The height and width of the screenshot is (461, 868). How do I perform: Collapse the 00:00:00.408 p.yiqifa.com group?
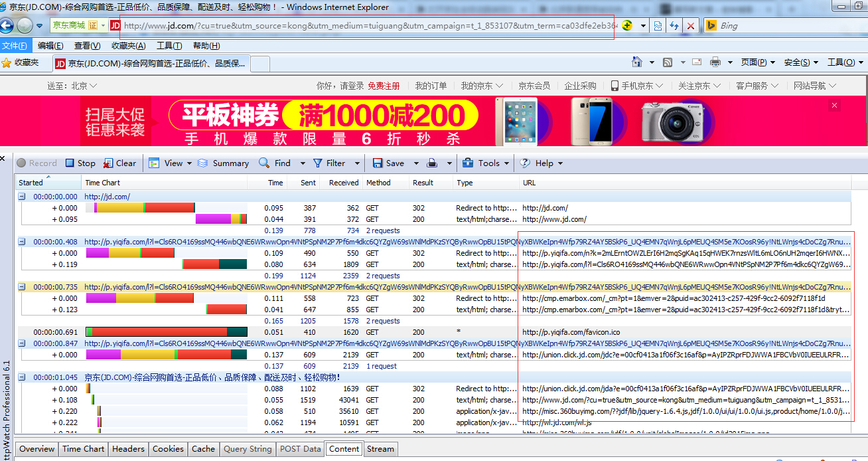coord(22,242)
